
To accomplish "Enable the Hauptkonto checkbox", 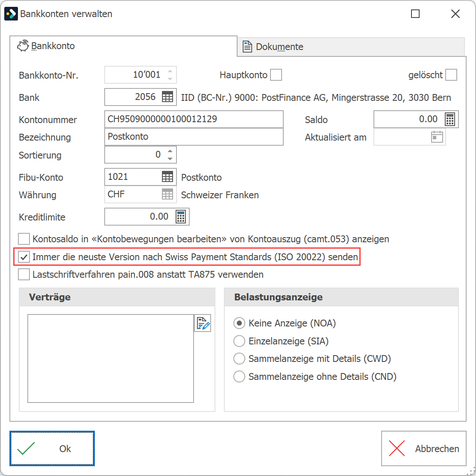I will (x=276, y=75).
